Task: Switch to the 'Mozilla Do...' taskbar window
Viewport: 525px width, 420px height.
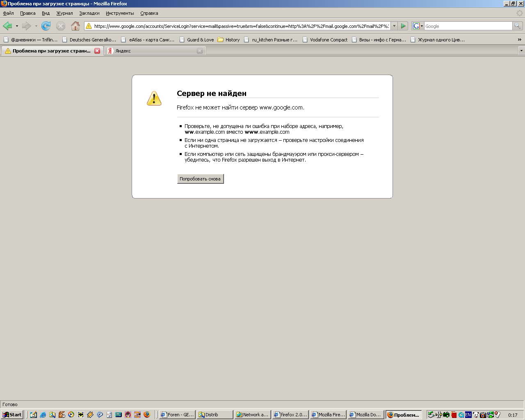Action: click(365, 415)
